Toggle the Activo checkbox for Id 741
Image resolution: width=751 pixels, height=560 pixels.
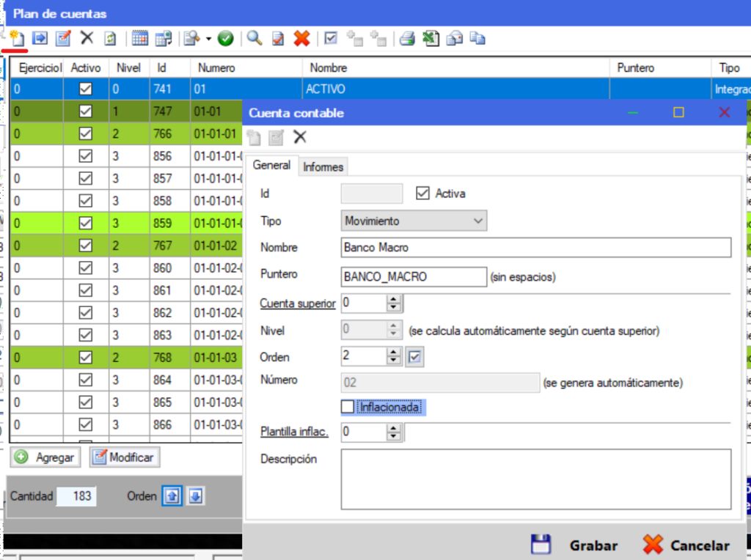pos(86,89)
